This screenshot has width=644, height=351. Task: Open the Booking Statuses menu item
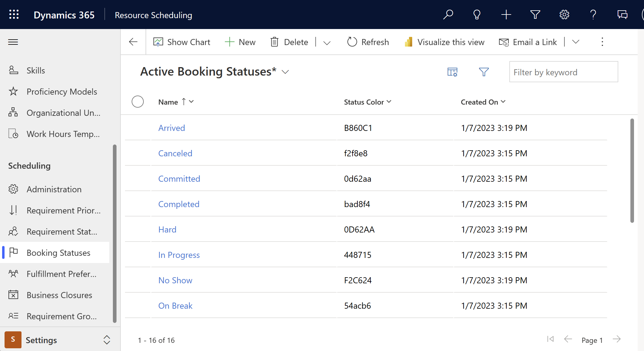[x=58, y=252]
